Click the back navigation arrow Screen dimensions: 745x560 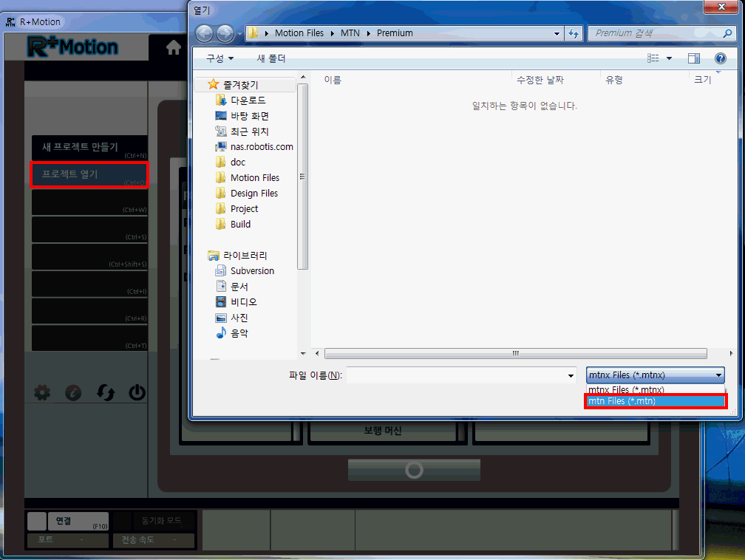pos(205,33)
